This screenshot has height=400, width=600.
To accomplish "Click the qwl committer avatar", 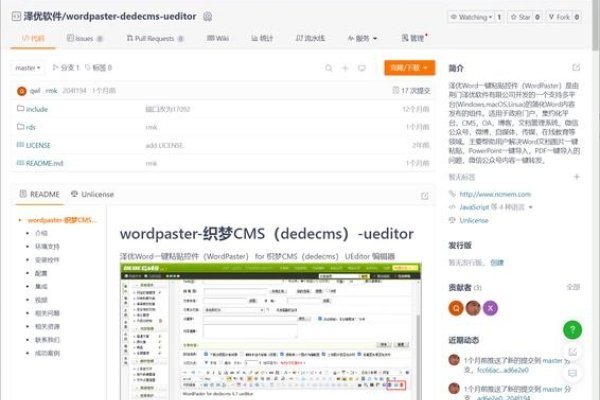I will [22, 91].
